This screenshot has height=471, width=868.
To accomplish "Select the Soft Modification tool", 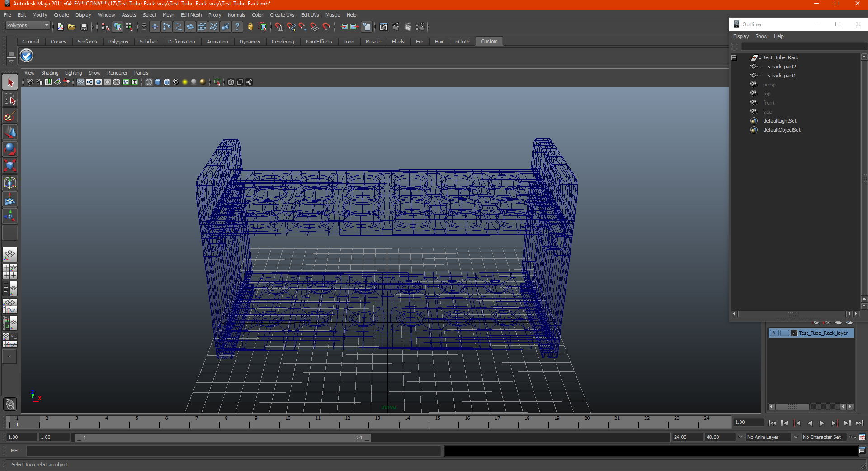I will click(10, 199).
